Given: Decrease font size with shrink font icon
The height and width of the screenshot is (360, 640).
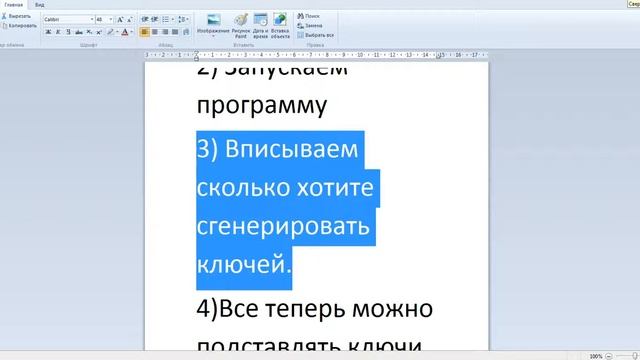Looking at the screenshot, I should click(130, 19).
